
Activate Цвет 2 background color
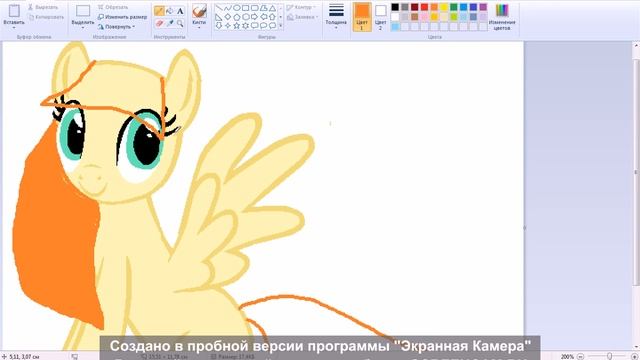click(380, 17)
